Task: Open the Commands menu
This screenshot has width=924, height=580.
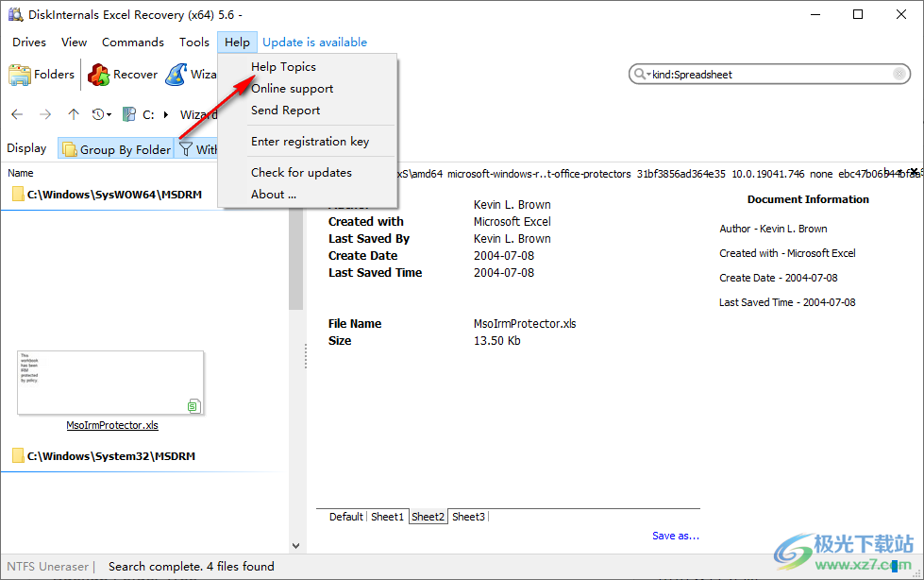Action: coord(132,43)
